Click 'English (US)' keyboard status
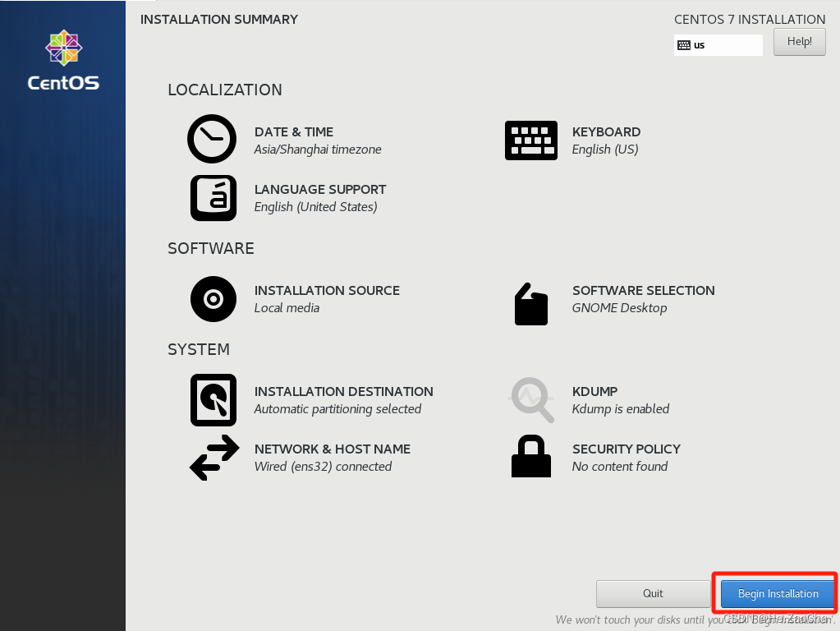 point(605,150)
